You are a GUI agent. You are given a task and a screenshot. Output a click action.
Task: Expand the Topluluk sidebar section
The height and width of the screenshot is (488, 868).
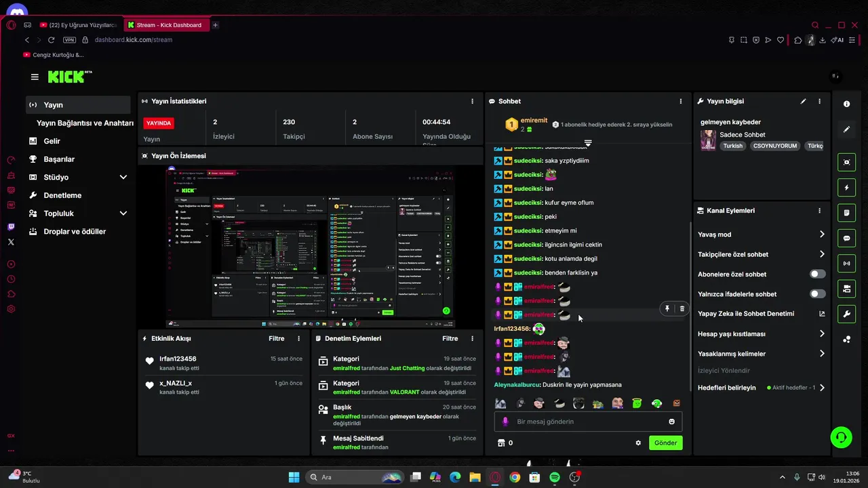coord(123,213)
